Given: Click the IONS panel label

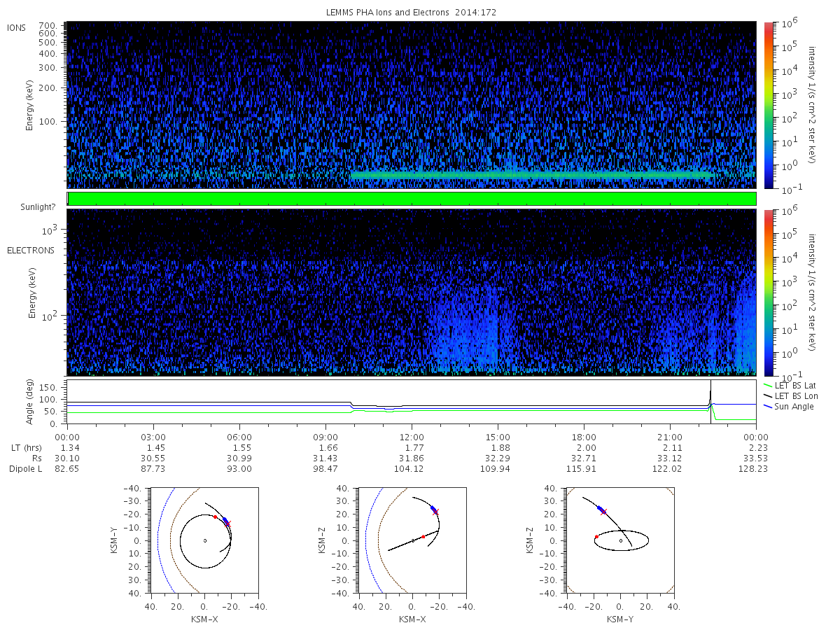Looking at the screenshot, I should point(17,27).
